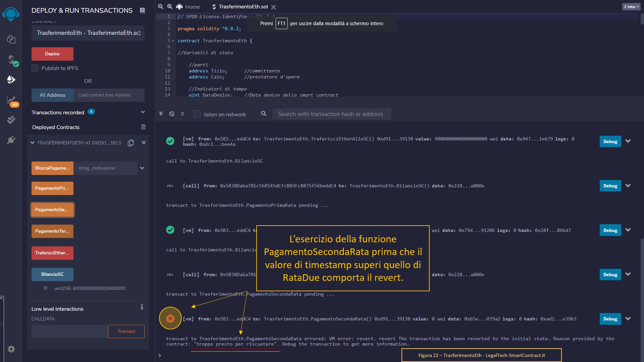
Task: Click the At Address button
Action: (52, 95)
